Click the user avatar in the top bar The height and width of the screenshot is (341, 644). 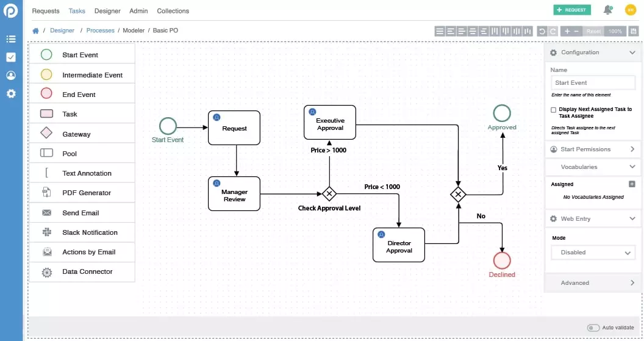click(x=631, y=10)
